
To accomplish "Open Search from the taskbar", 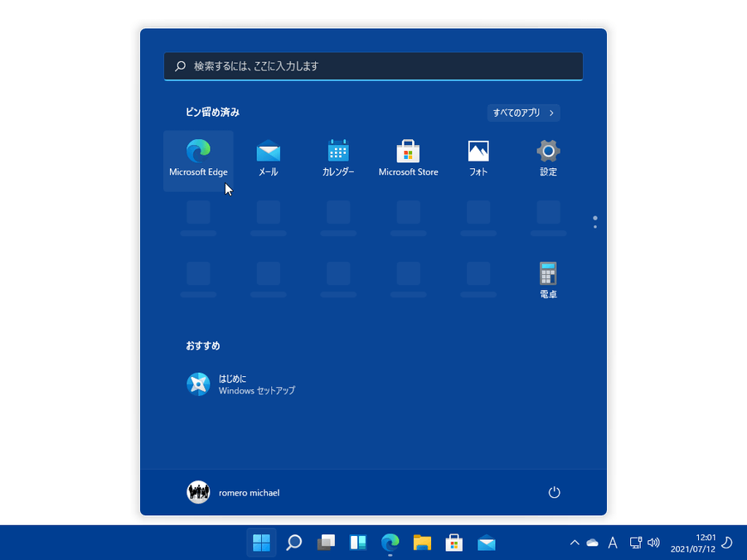I will 294,543.
